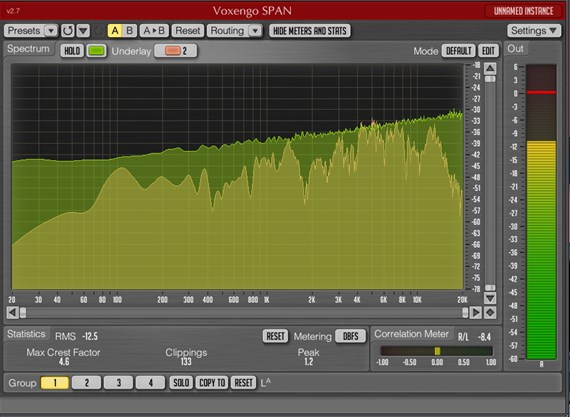Click the Unnamed Instance name field
Screen dimensions: 570x417
(523, 11)
